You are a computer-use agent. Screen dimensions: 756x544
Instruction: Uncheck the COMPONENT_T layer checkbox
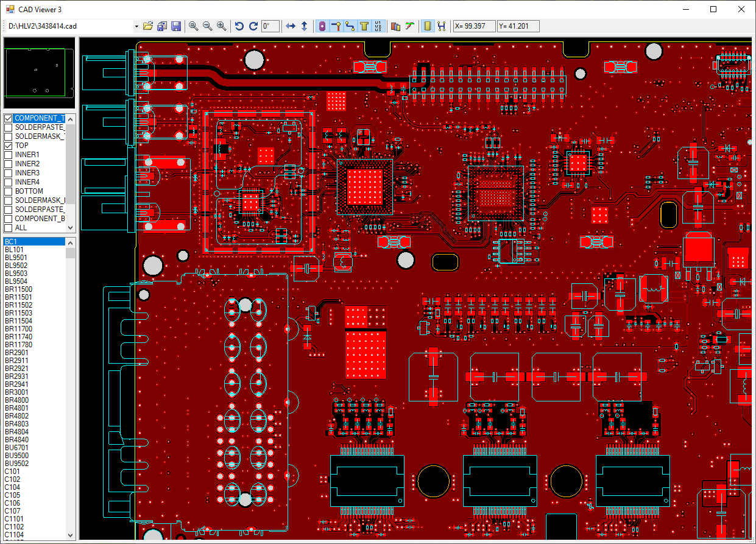[9, 118]
